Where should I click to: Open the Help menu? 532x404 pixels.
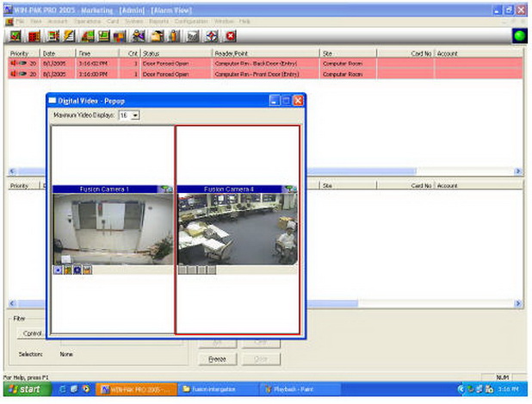pyautogui.click(x=244, y=22)
